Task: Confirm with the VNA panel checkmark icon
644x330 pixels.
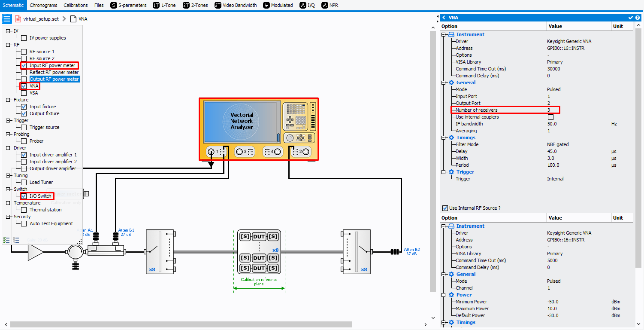Action: [630, 18]
